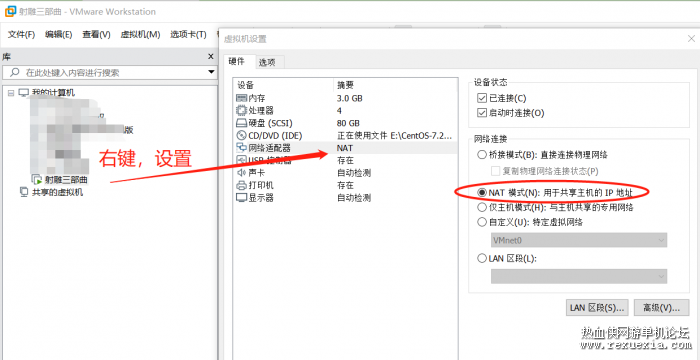This screenshot has height=360, width=700.
Task: Click the display monitor icon
Action: [x=241, y=197]
